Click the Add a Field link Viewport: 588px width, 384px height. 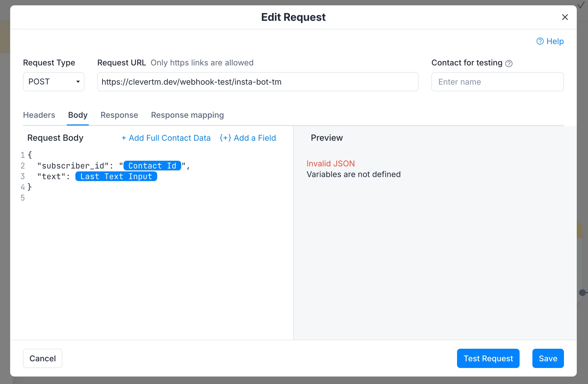click(x=248, y=138)
